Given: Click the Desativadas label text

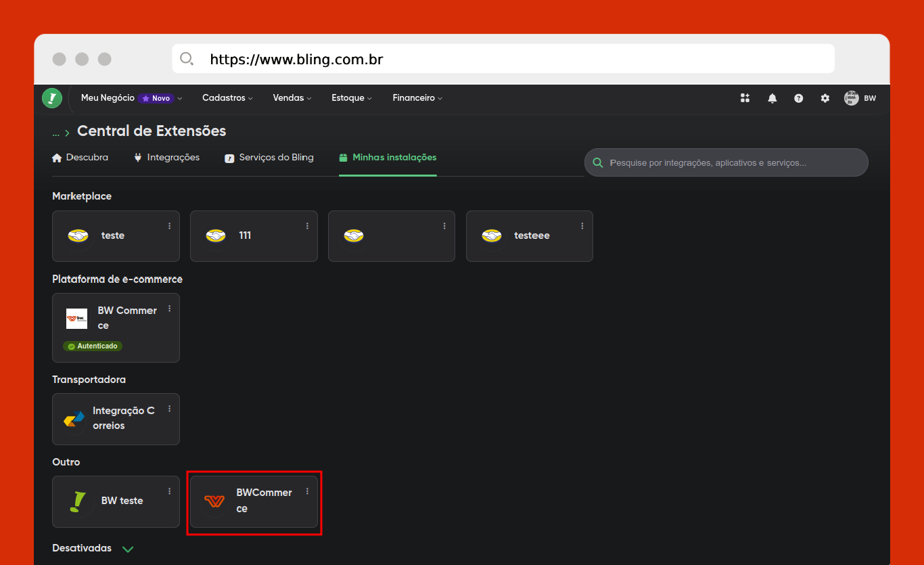Looking at the screenshot, I should click(82, 548).
